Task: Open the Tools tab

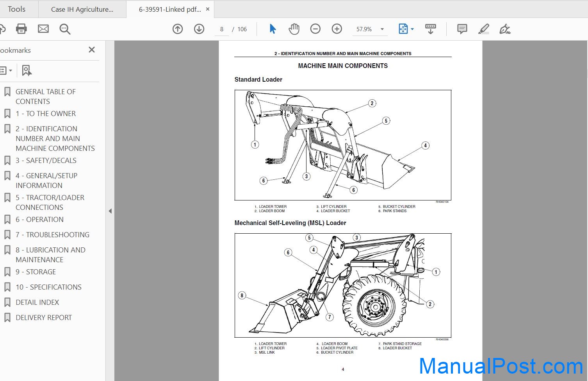Action: pos(16,9)
